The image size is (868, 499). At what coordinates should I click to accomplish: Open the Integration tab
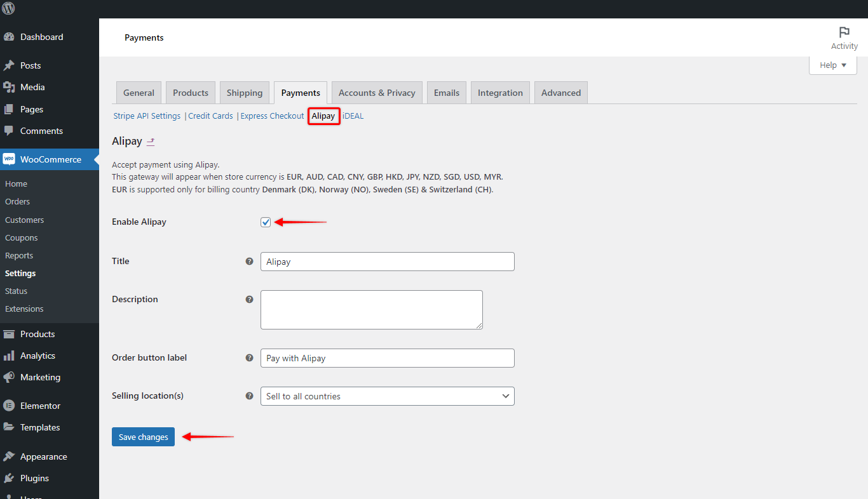(x=500, y=93)
